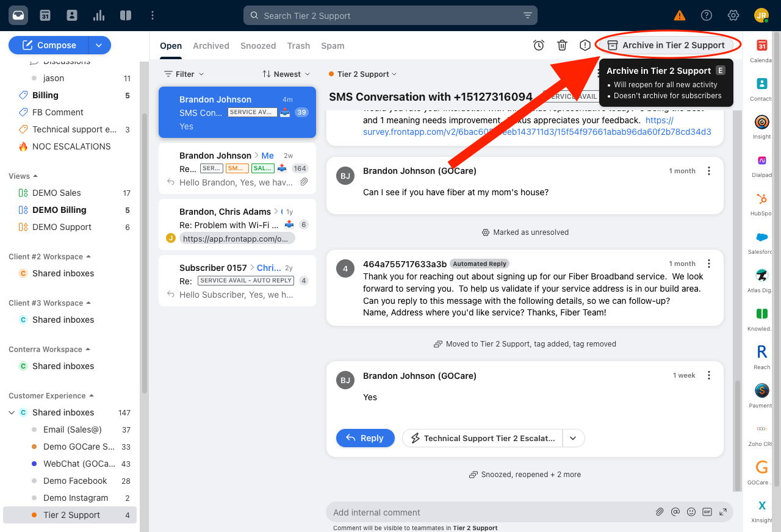Open the settings gear icon
Screen dimensions: 781x532
tap(733, 16)
